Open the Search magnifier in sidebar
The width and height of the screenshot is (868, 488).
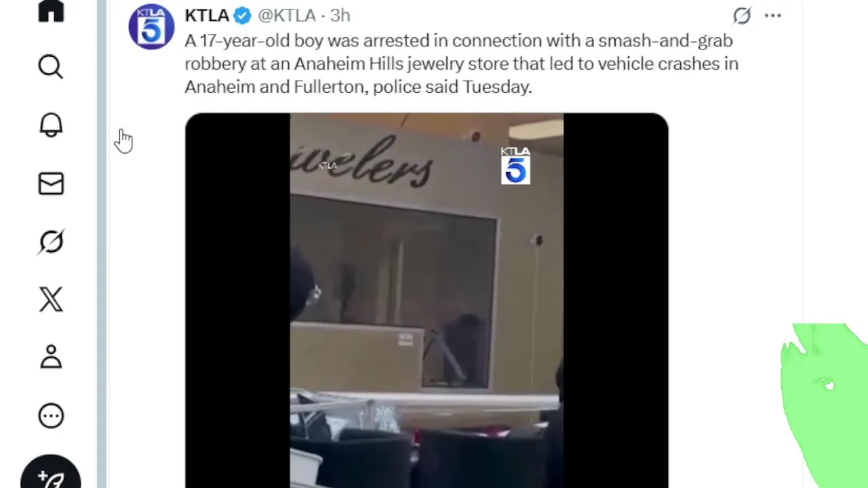tap(51, 66)
